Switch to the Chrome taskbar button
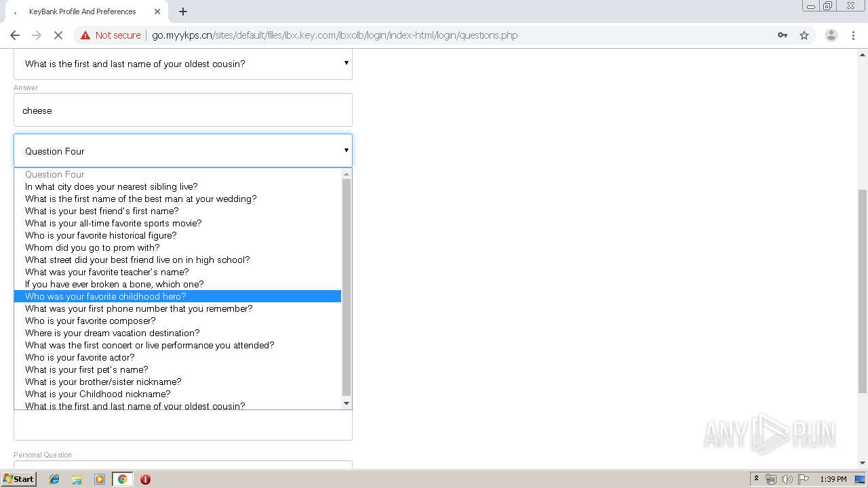The image size is (868, 488). [x=122, y=479]
